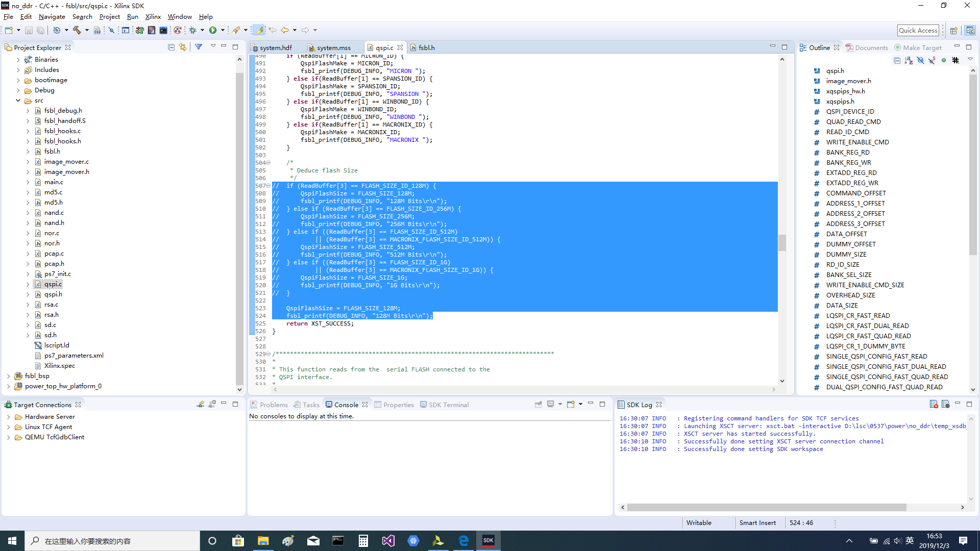
Task: Expand Hardware Server in Target Connections
Action: tap(9, 417)
